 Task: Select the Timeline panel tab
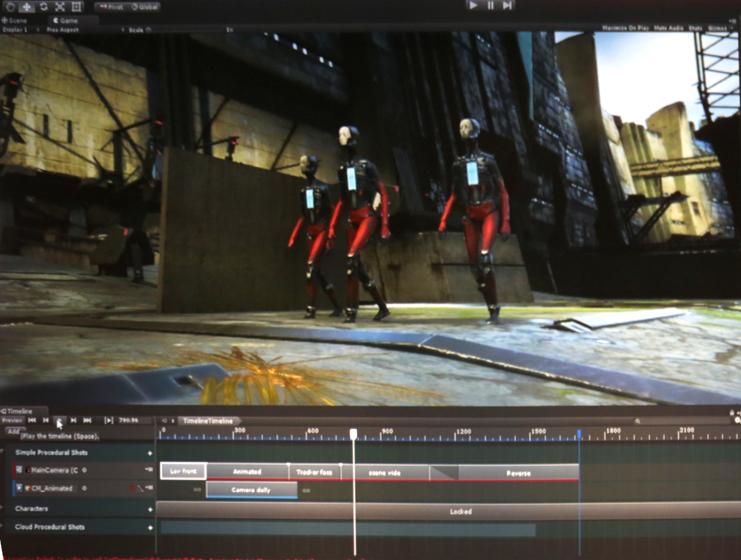(23, 411)
